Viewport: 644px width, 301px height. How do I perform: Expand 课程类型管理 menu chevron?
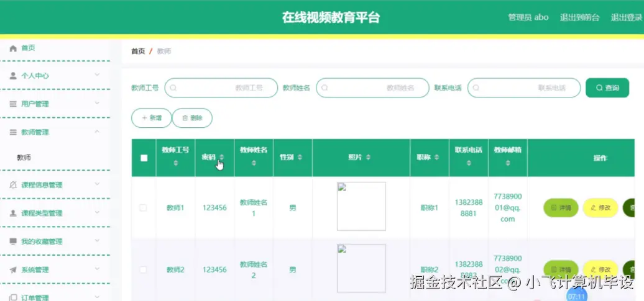coord(97,212)
